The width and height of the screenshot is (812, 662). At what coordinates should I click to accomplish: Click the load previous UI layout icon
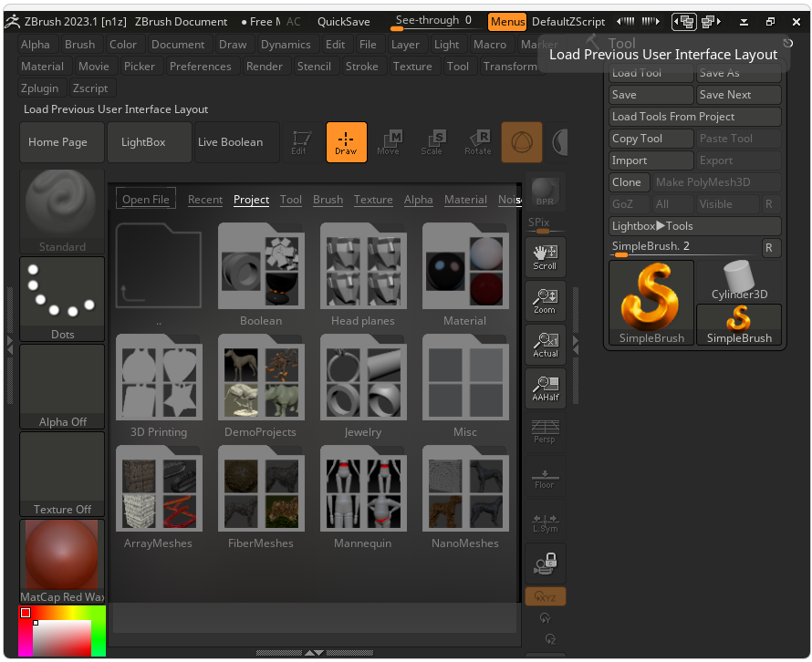point(682,22)
